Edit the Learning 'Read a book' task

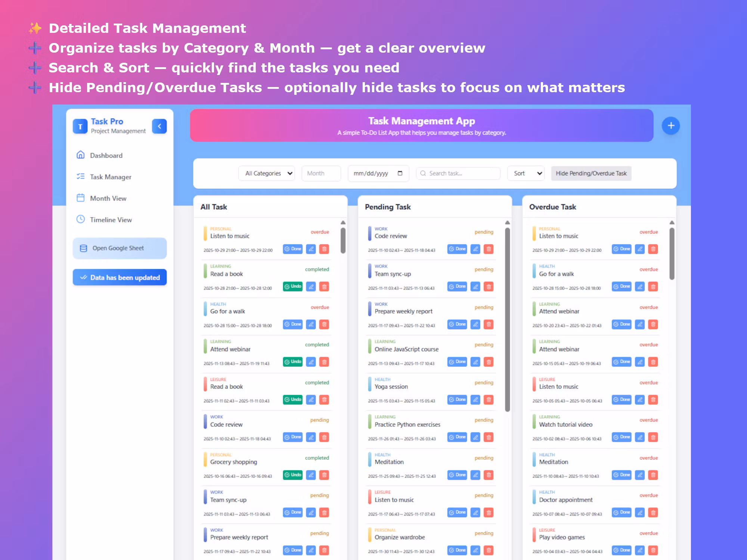311,287
